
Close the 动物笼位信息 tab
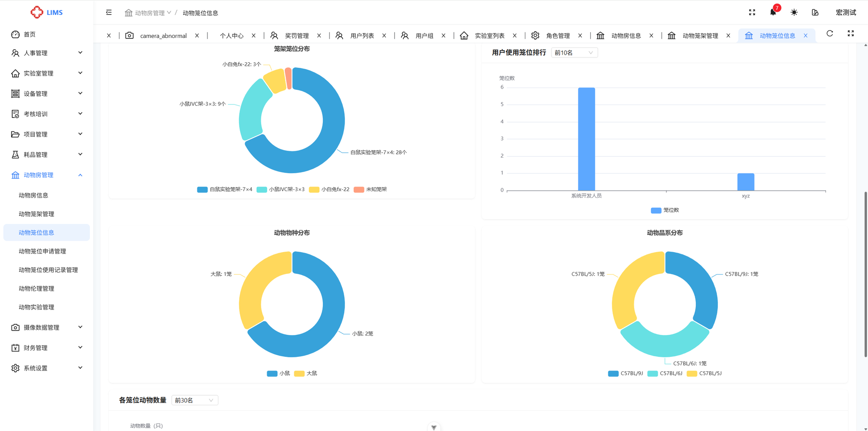pyautogui.click(x=806, y=36)
